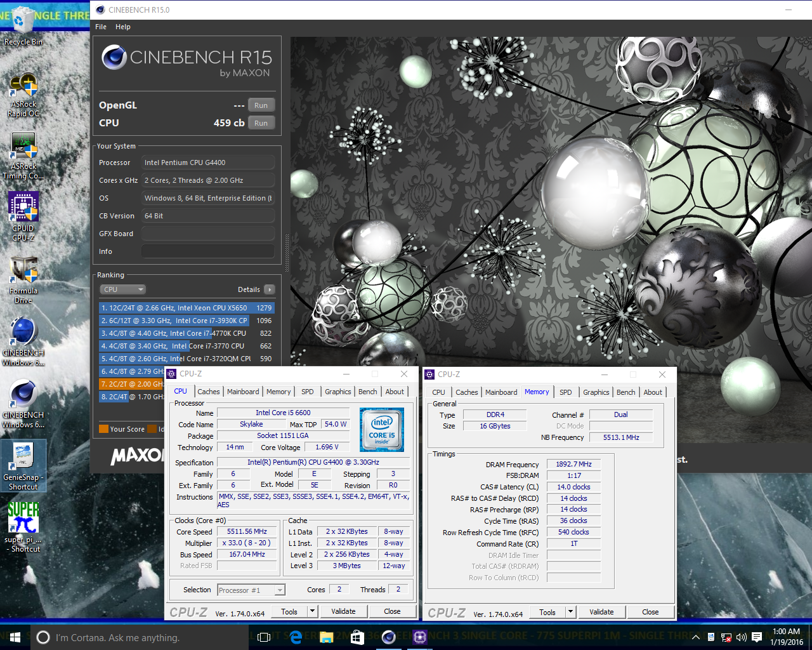Open Graphics tab in left CPU-Z

(x=338, y=392)
